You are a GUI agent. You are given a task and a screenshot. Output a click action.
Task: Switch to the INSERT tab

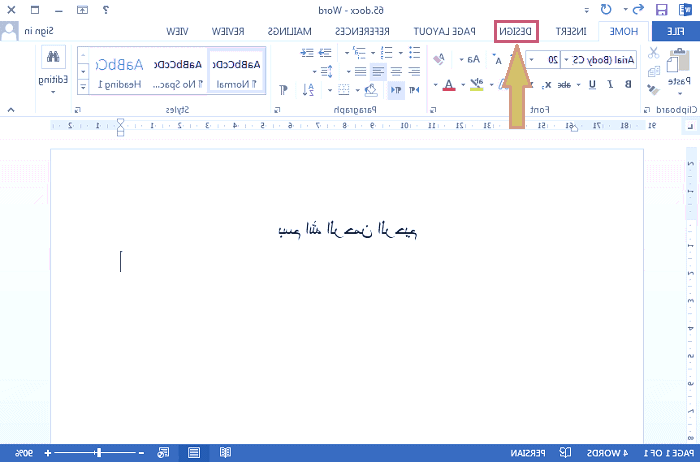point(573,31)
